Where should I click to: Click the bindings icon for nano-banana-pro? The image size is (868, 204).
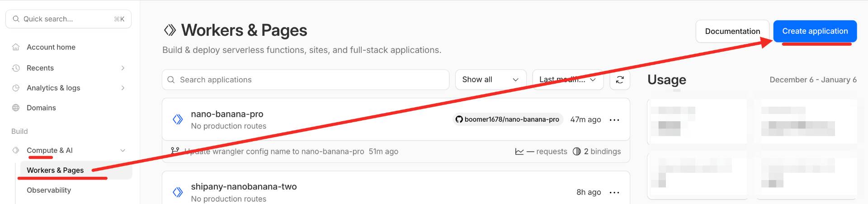(x=577, y=152)
